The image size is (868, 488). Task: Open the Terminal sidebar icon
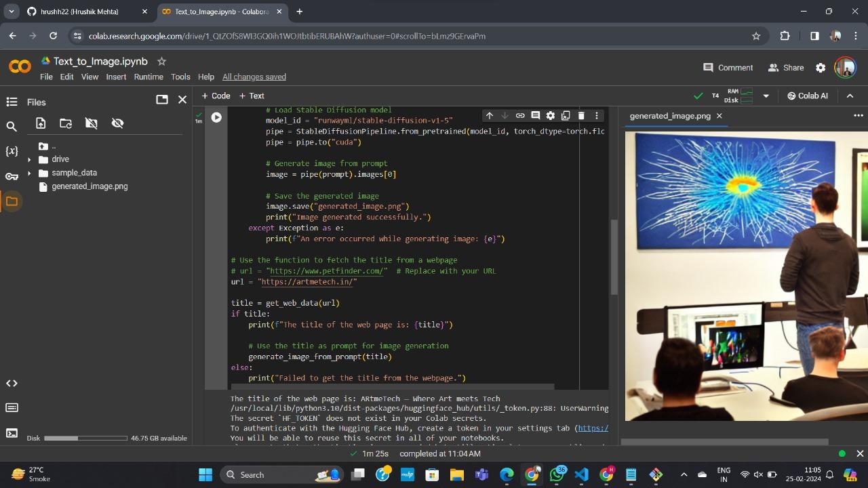[12, 433]
